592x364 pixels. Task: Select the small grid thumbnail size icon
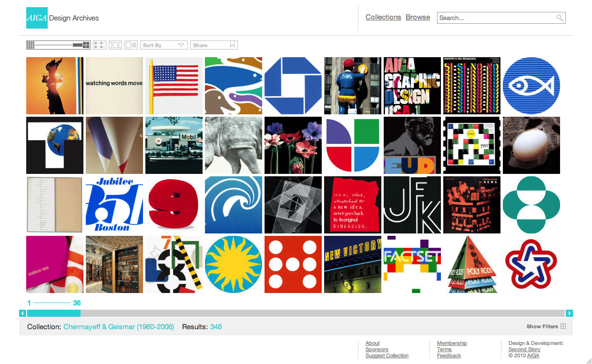point(31,45)
